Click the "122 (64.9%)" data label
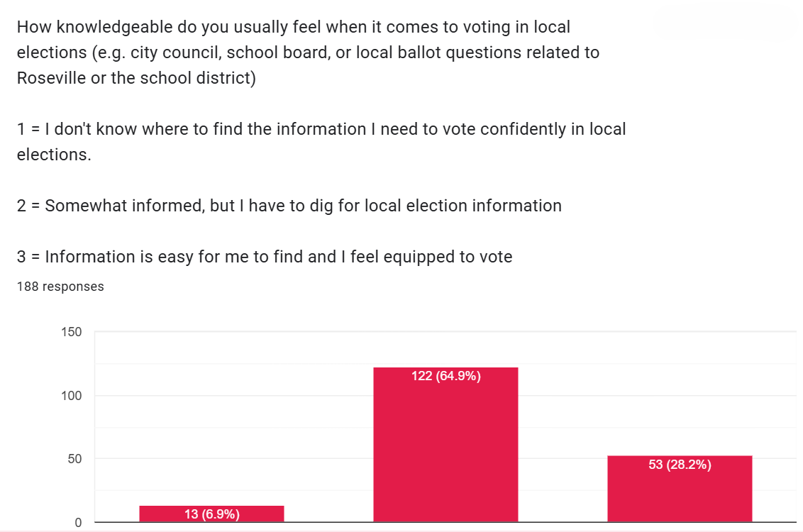803x532 pixels. (445, 376)
